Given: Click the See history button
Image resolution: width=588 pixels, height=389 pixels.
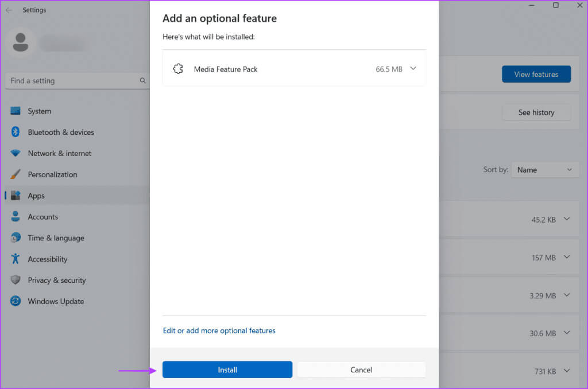Looking at the screenshot, I should (536, 112).
